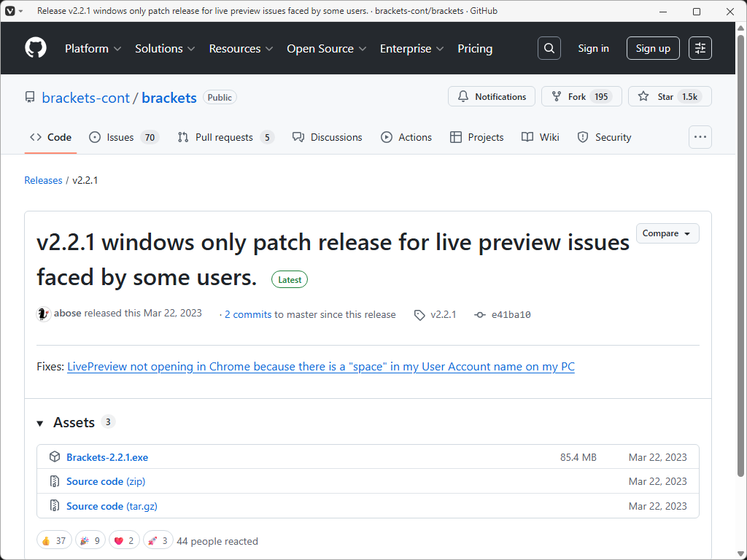Switch to the Pull requests tab
The height and width of the screenshot is (560, 747).
pos(225,136)
